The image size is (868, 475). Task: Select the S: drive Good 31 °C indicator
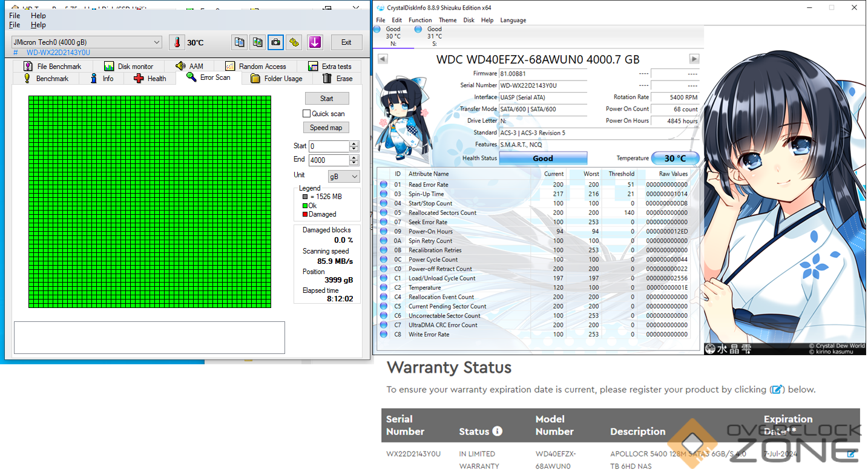coord(434,36)
